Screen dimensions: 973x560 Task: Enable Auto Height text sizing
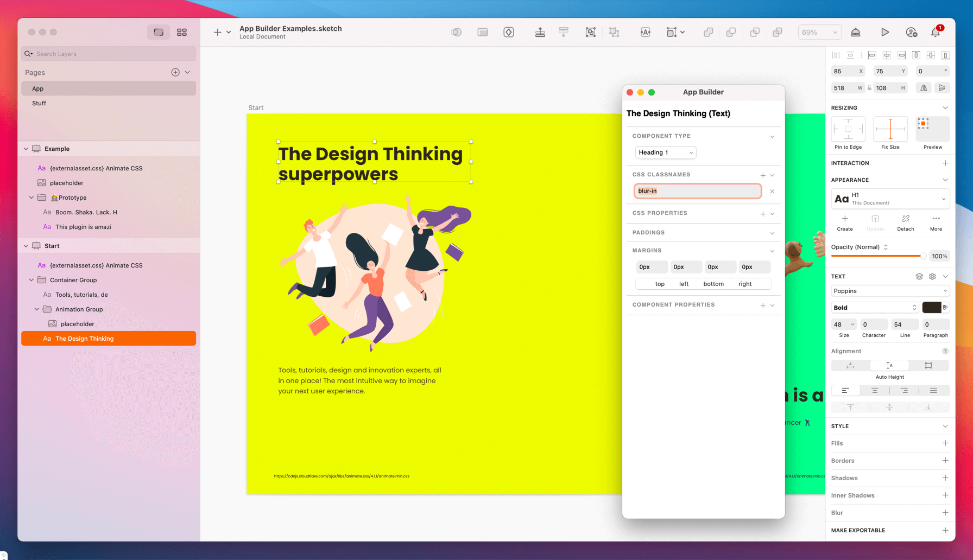pos(889,365)
